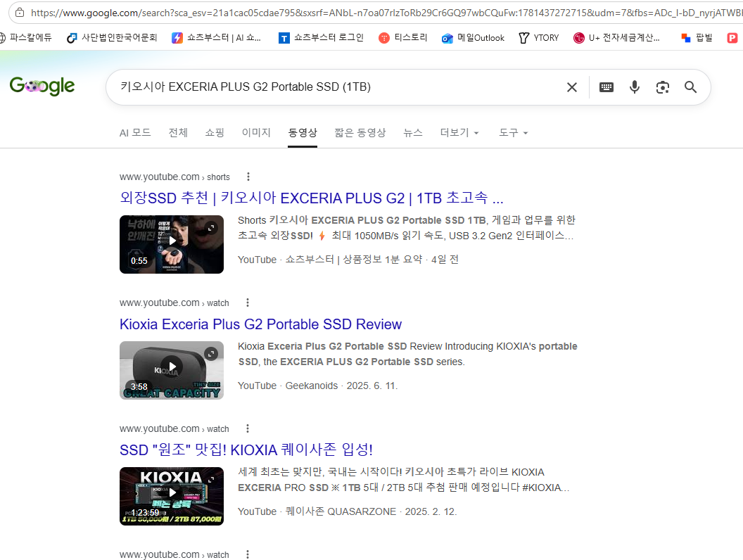Click the red P bookmark icon

(x=732, y=38)
